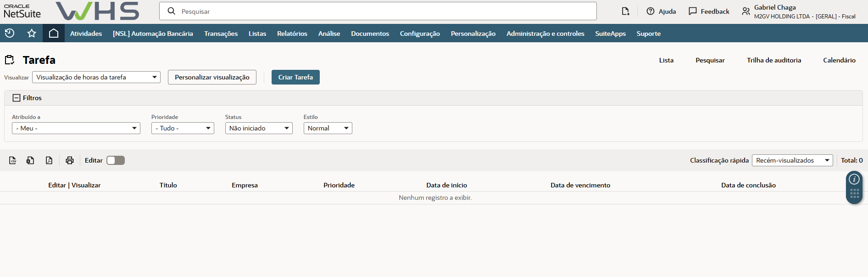This screenshot has width=868, height=277.
Task: Collapse the Filtros section
Action: click(17, 98)
